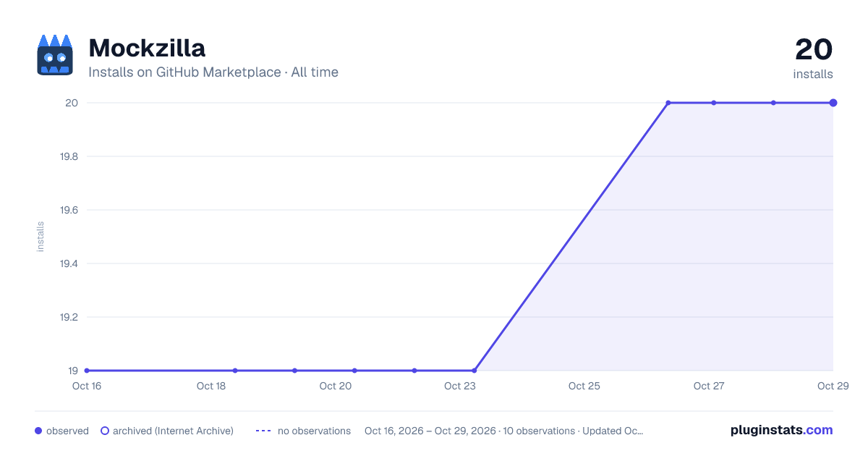The width and height of the screenshot is (868, 456).
Task: Click the y-axis value '19'
Action: 73,371
